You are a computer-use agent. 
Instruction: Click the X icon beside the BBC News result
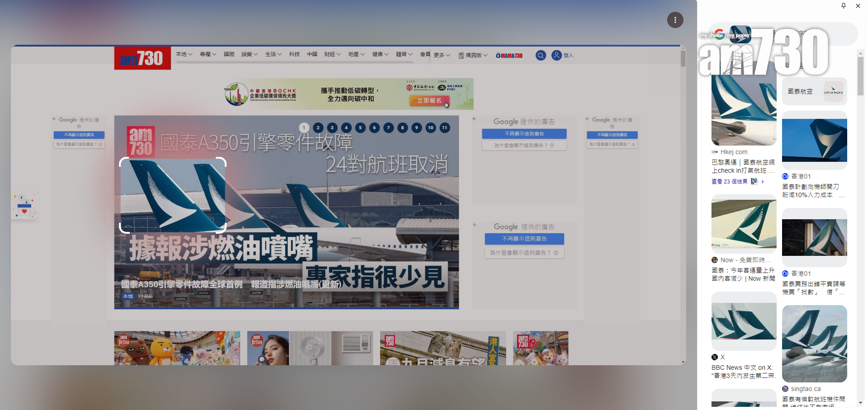pyautogui.click(x=714, y=357)
